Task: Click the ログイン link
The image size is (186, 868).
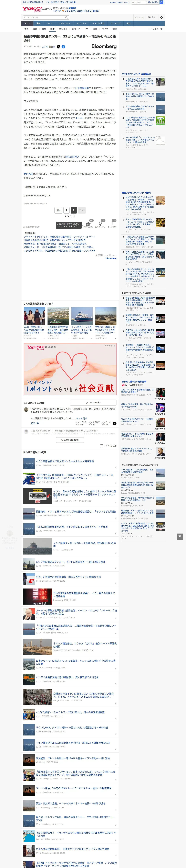Action: click(x=57, y=11)
